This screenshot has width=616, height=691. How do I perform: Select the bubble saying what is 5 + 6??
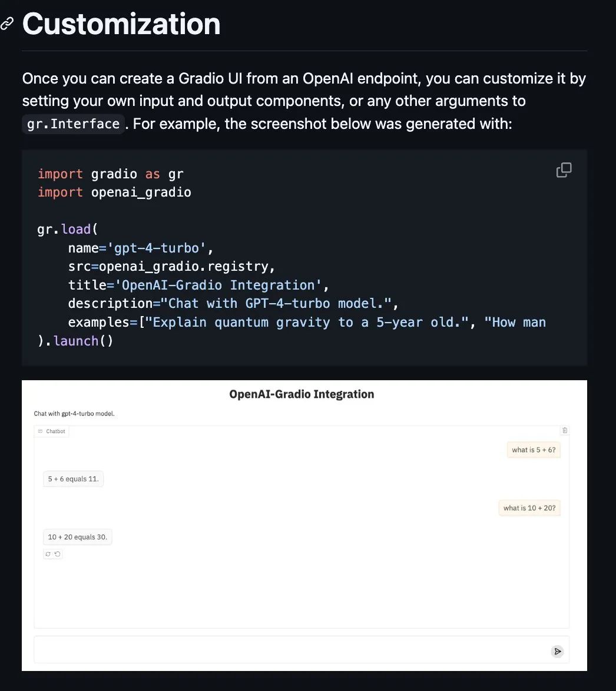click(x=533, y=450)
